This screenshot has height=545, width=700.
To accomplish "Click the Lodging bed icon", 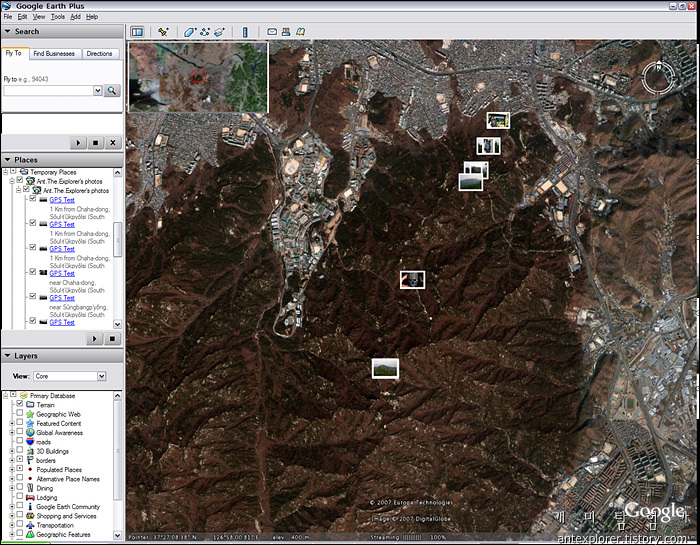I will (30, 497).
